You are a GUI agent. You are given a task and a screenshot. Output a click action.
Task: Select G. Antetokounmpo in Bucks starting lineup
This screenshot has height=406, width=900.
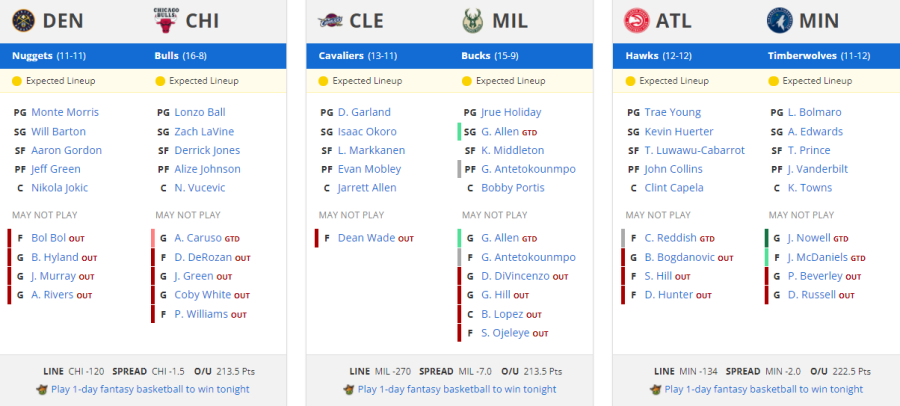point(528,169)
